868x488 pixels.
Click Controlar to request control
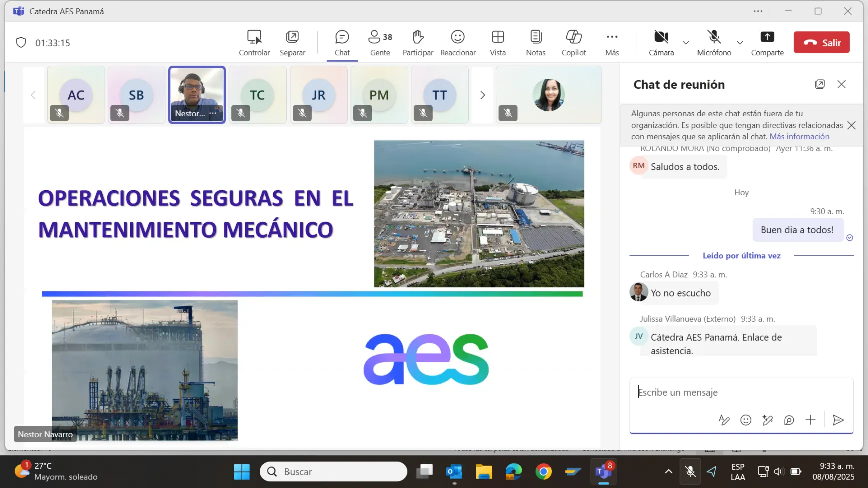coord(254,42)
